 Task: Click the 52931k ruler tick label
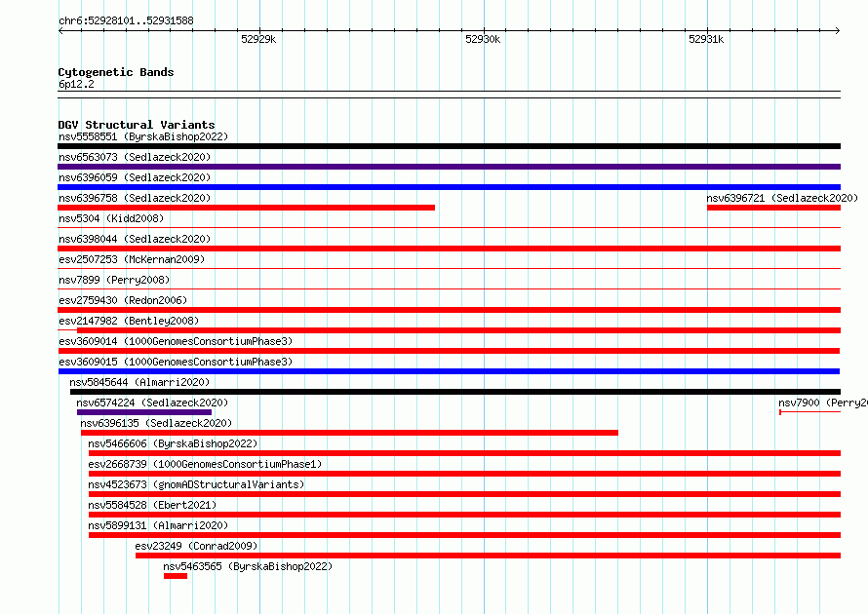tap(706, 39)
